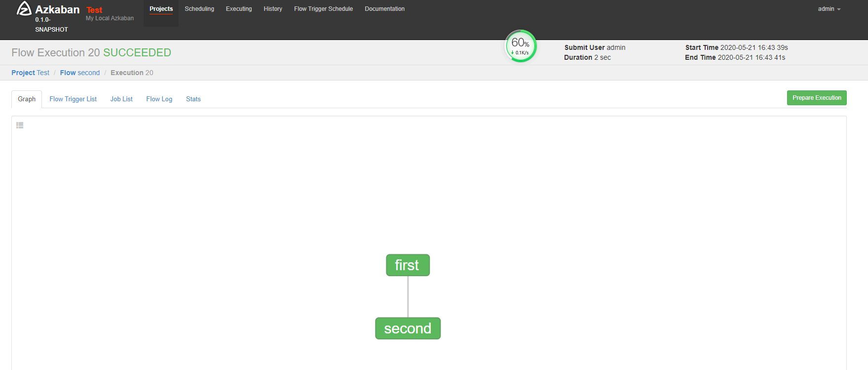Follow the Flow second breadcrumb link
The width and height of the screenshot is (868, 370).
tap(79, 73)
